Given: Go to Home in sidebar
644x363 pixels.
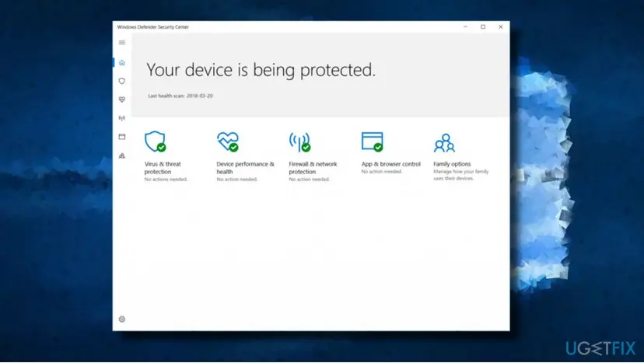Looking at the screenshot, I should pos(122,62).
